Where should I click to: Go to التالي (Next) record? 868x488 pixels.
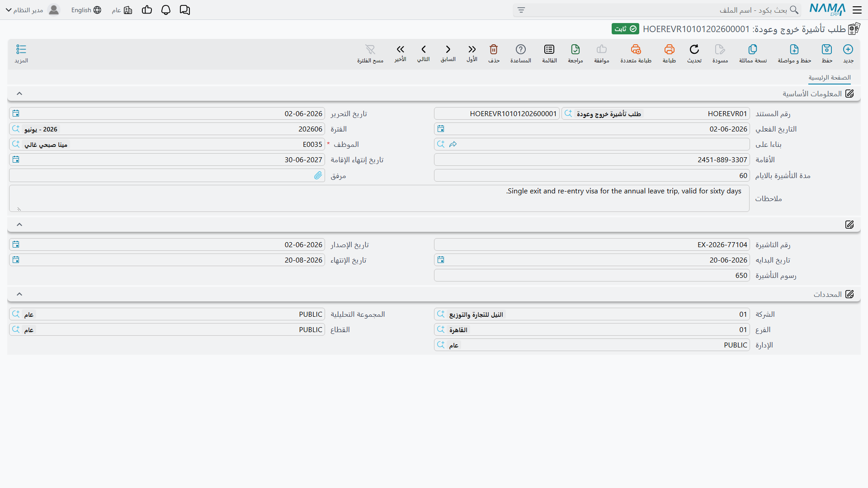tap(424, 53)
